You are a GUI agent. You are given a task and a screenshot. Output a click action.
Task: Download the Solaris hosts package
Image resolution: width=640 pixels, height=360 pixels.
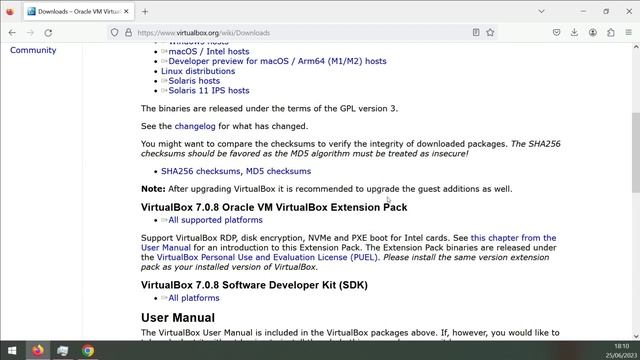[x=194, y=81]
